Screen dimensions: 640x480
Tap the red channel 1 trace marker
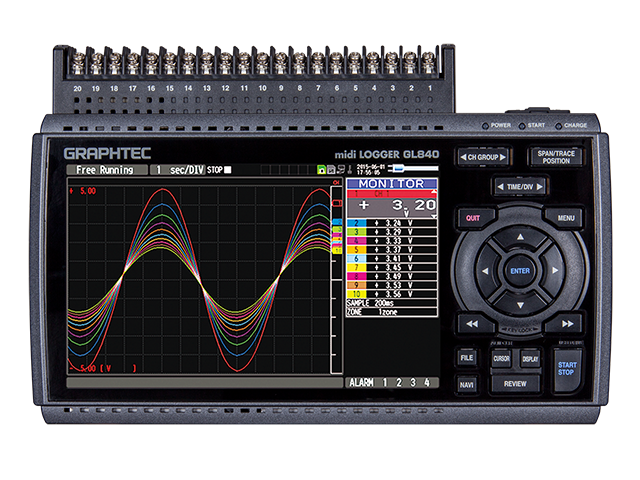coord(337,203)
